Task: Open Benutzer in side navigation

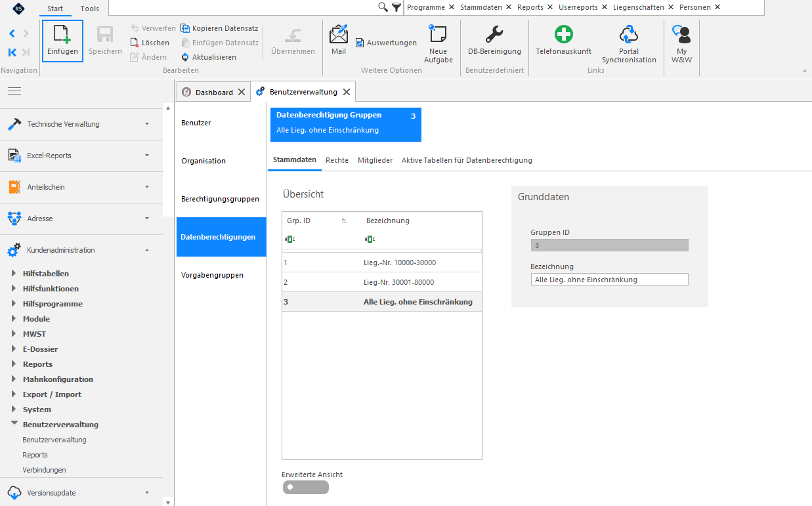Action: [x=221, y=123]
